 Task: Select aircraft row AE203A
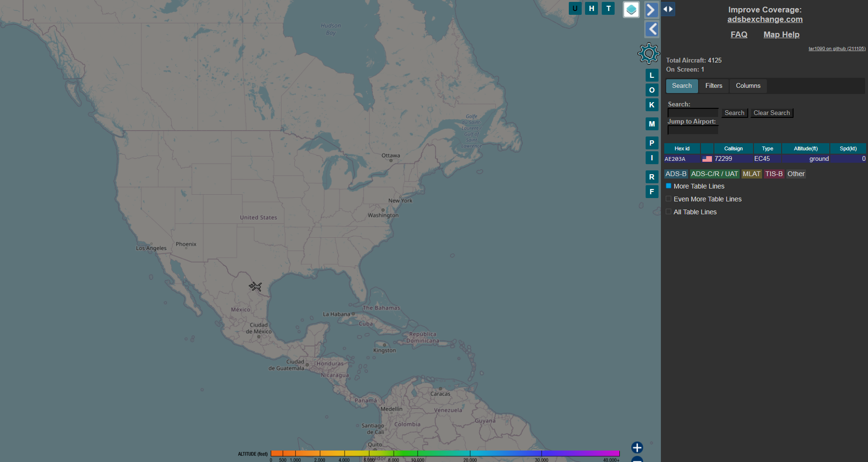pyautogui.click(x=765, y=159)
